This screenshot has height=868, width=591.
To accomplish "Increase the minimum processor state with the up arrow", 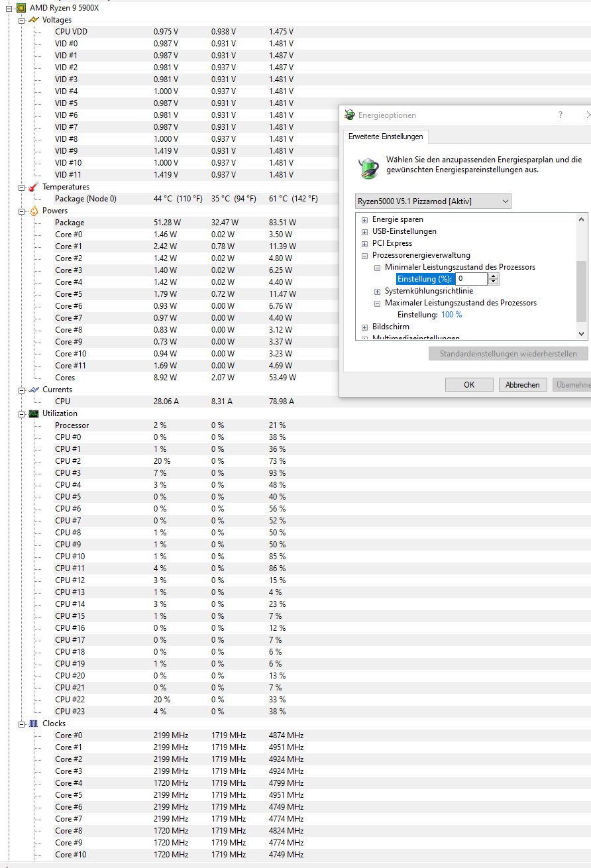I will coord(493,276).
